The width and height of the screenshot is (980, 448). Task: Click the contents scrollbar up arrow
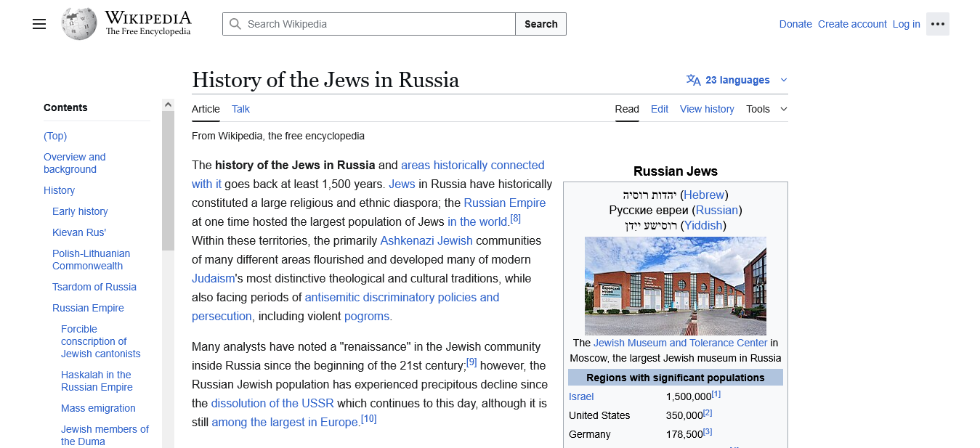[x=168, y=105]
